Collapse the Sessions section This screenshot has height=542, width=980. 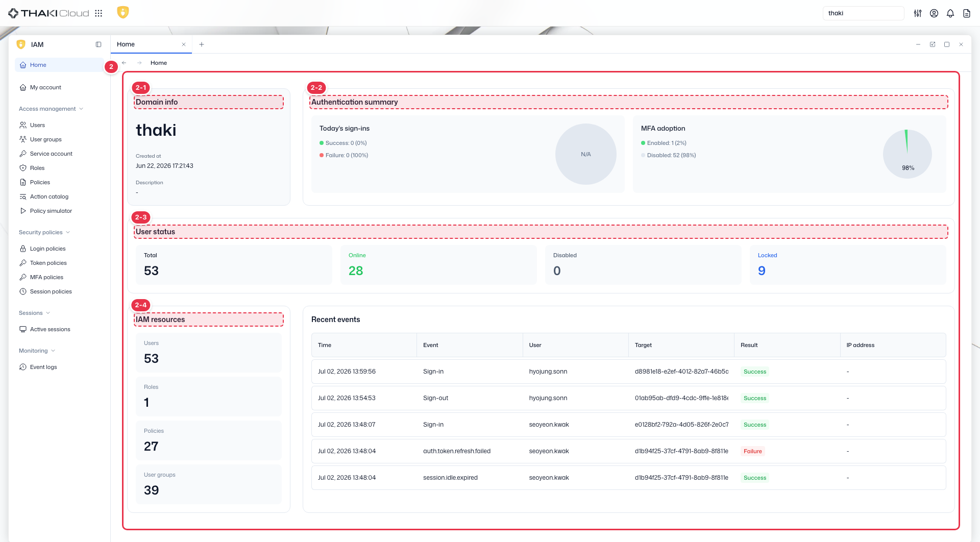click(35, 313)
